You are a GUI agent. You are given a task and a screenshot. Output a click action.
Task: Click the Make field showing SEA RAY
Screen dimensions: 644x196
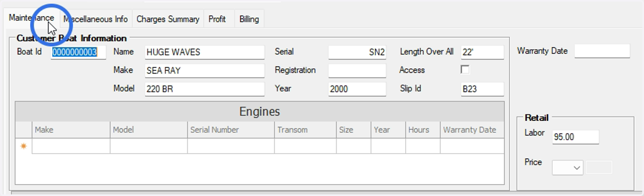(205, 70)
